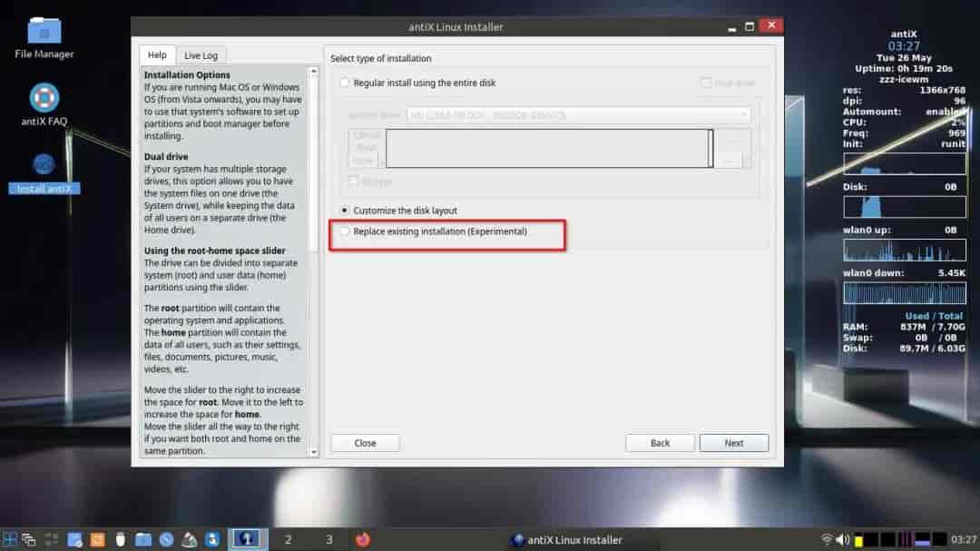This screenshot has height=551, width=980.
Task: Click the root-home space slider bar
Action: pos(549,148)
